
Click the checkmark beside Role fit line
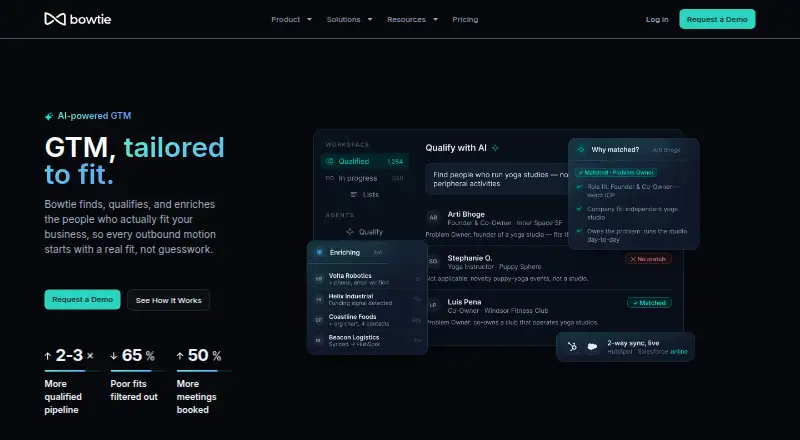579,187
